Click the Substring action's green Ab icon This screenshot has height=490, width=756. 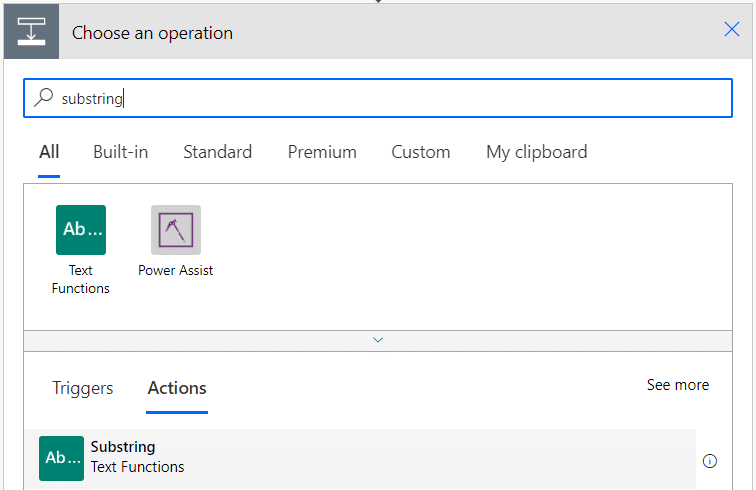click(61, 459)
